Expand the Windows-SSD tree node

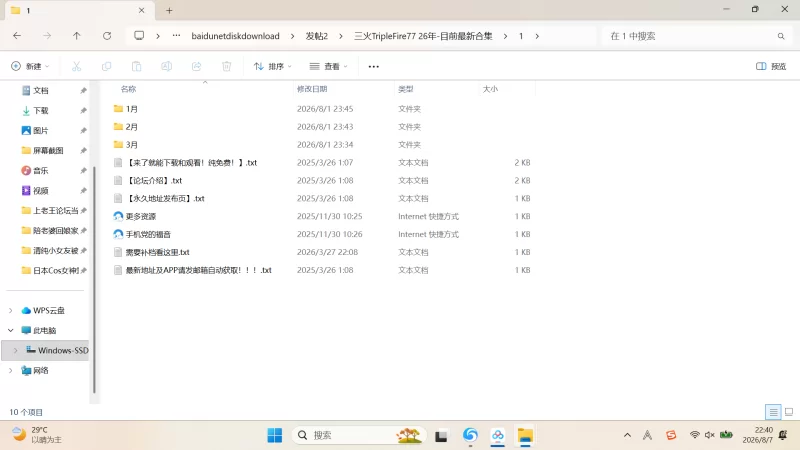tap(15, 350)
